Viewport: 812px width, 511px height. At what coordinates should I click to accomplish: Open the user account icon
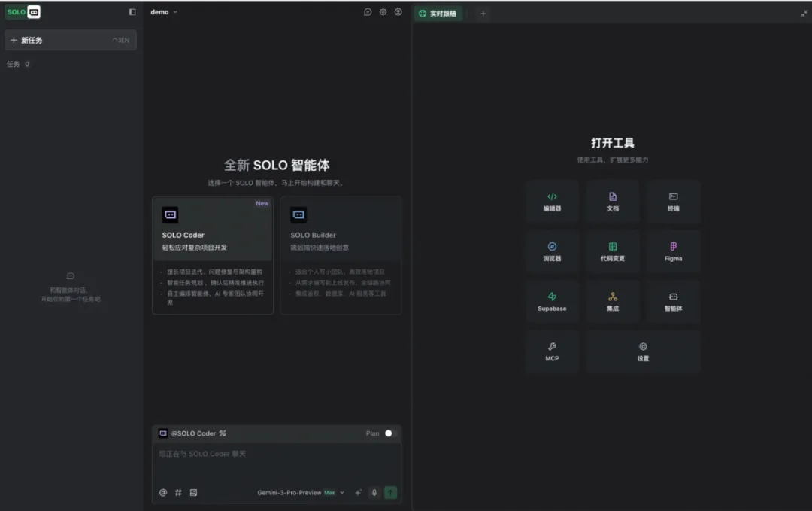(x=398, y=12)
